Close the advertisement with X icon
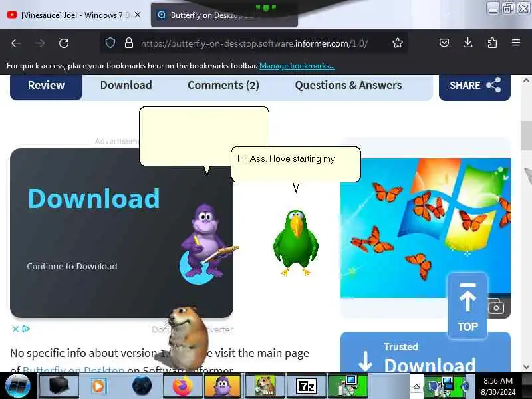This screenshot has height=399, width=532. tap(15, 329)
